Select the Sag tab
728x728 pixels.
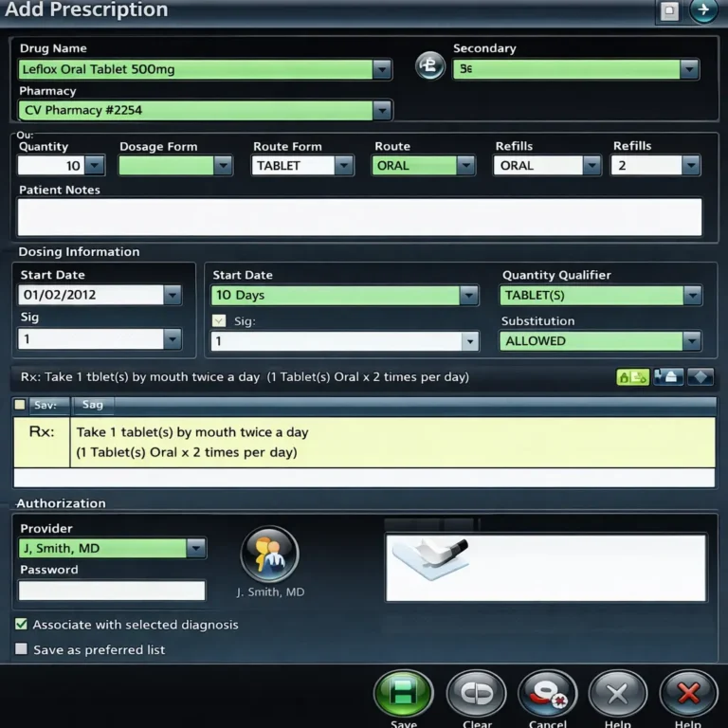(x=92, y=405)
